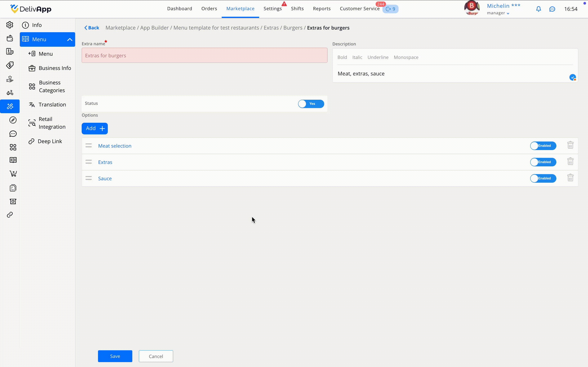Click the Extra name input field
The image size is (588, 367).
204,56
